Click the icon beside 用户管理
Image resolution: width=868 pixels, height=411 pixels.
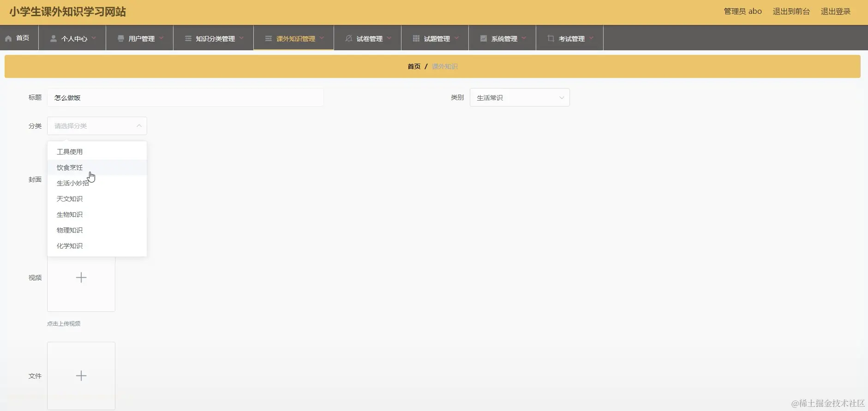point(121,38)
